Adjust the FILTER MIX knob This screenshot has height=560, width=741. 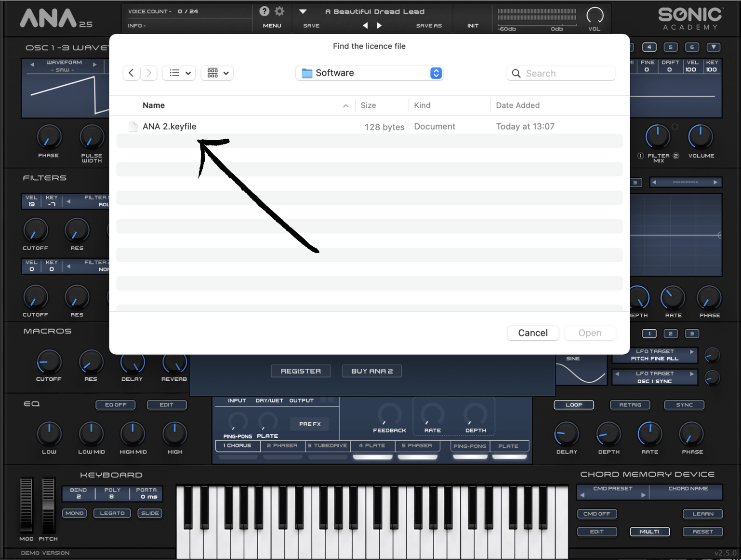(x=657, y=137)
